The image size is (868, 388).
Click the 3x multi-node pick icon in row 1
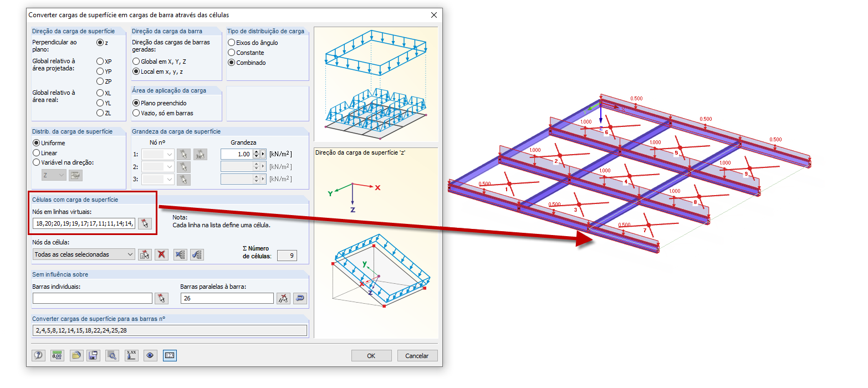200,154
